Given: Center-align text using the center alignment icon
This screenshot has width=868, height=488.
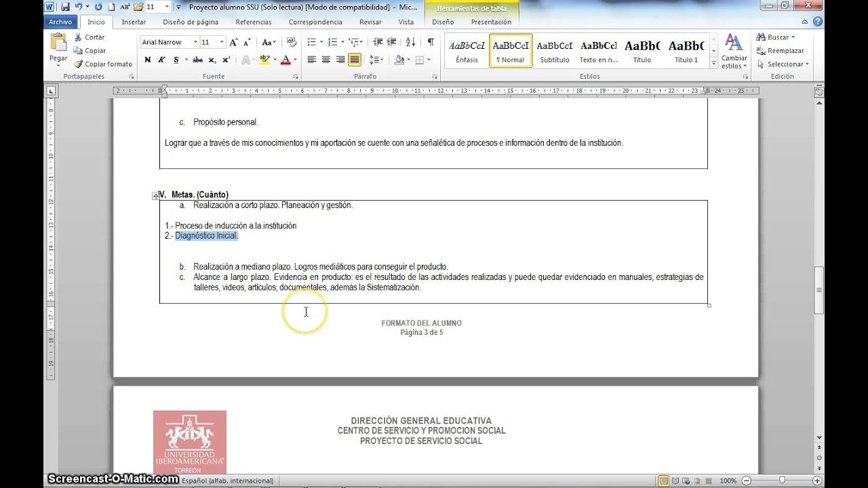Looking at the screenshot, I should (x=325, y=60).
